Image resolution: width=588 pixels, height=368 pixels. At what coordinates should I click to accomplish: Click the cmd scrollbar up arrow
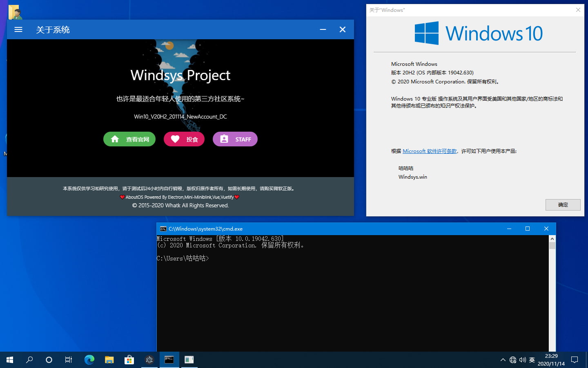click(552, 239)
